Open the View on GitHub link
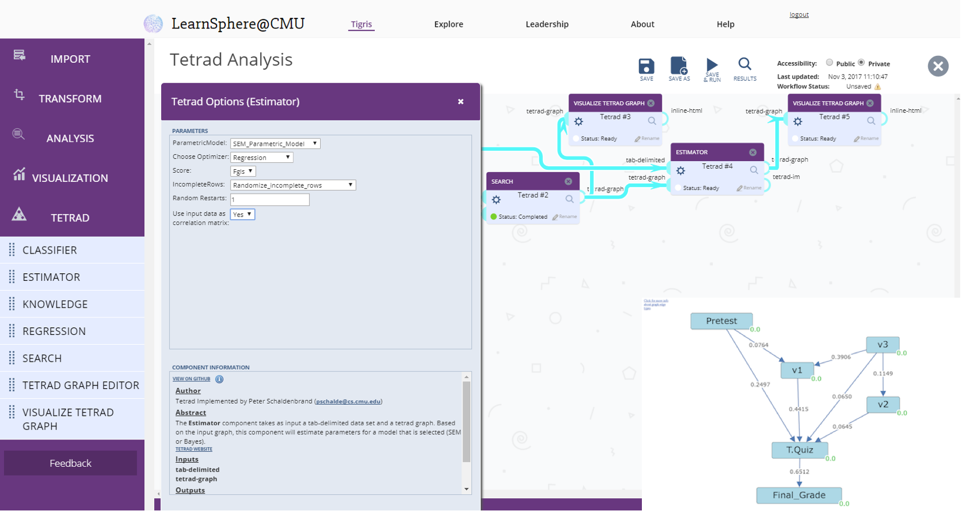Viewport: 980px width, 525px height. (x=191, y=379)
